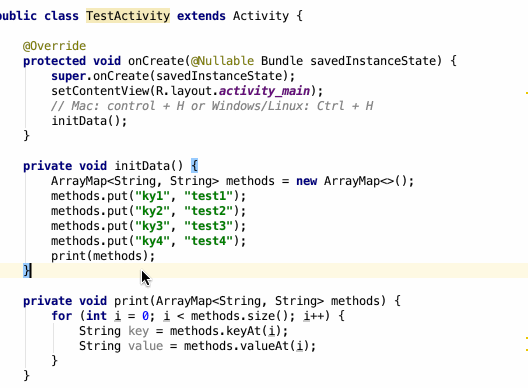The width and height of the screenshot is (528, 388).
Task: Click the activity_main layout reference
Action: tap(264, 91)
